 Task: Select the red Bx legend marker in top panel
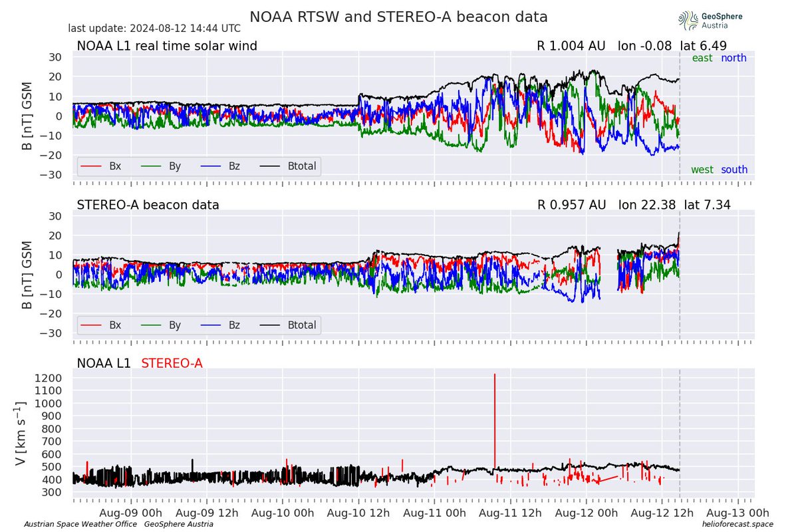point(90,166)
